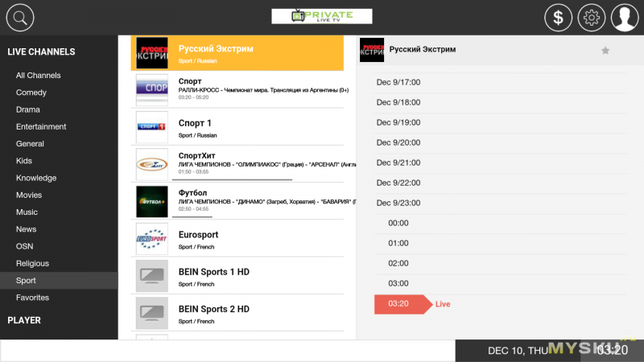Select the Movies category

click(29, 195)
